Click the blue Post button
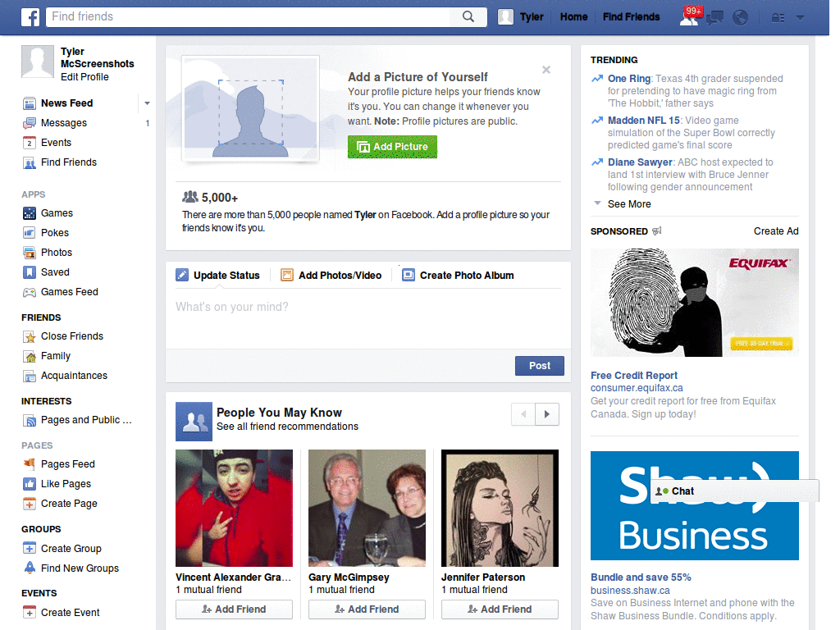 540,366
